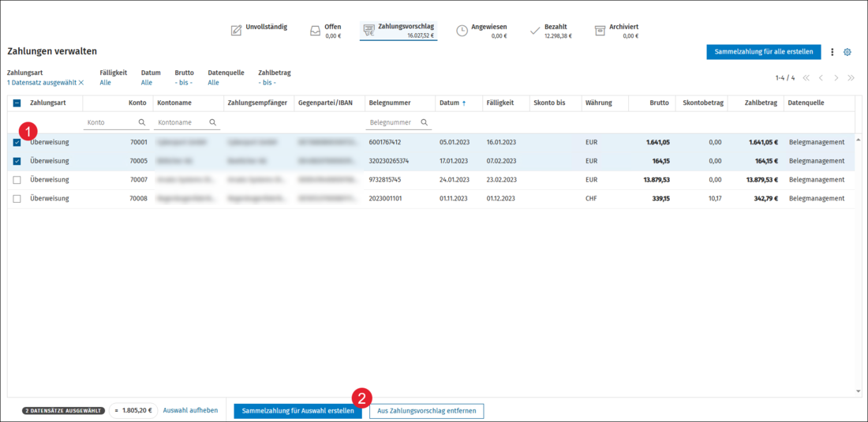Click the Bezahlt checkmark icon
The image size is (868, 422).
(x=535, y=31)
